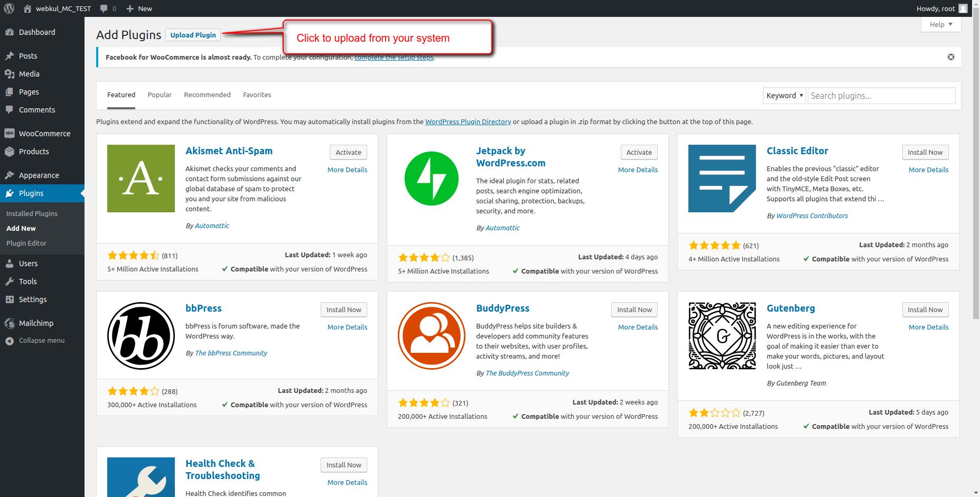The image size is (980, 497).
Task: Click the Gutenberg plugin logo
Action: (x=722, y=336)
